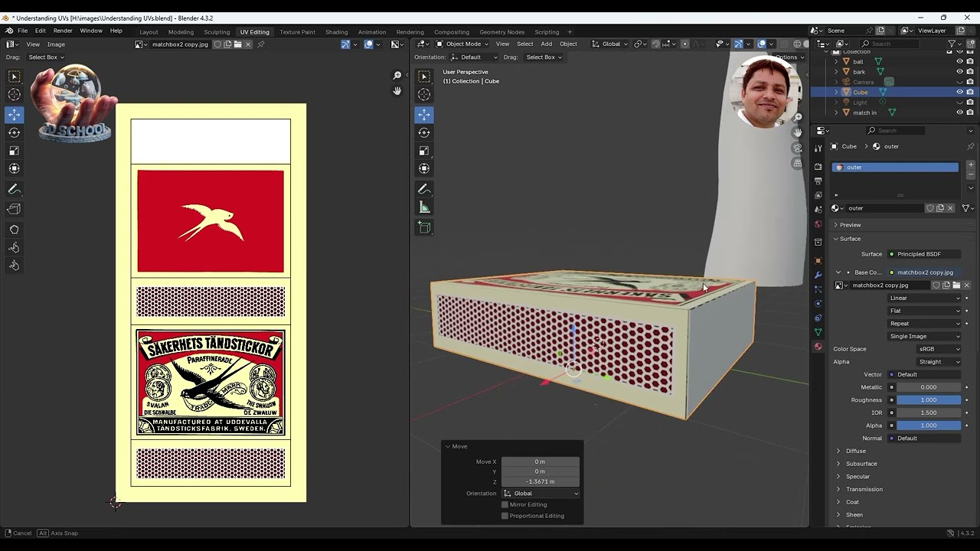Screen dimensions: 980x551
Task: Select the Cursor tool in UV editor
Action: coord(14,94)
